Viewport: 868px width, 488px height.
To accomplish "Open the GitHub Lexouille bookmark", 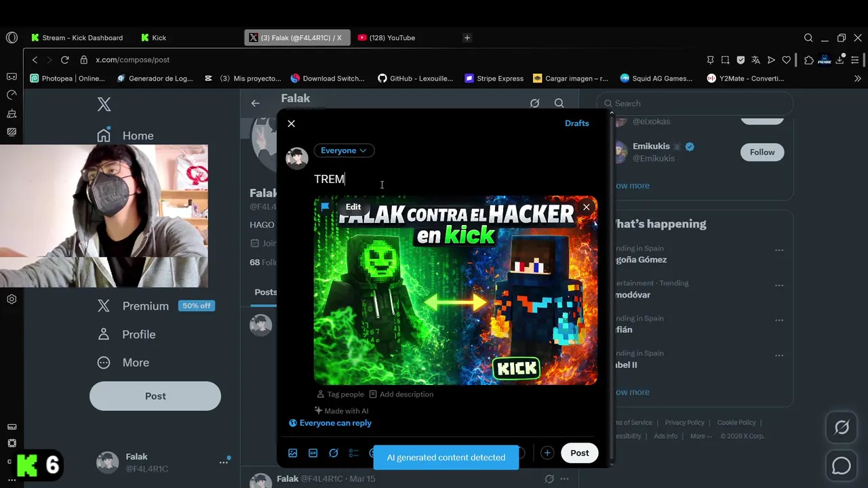I will coord(416,79).
